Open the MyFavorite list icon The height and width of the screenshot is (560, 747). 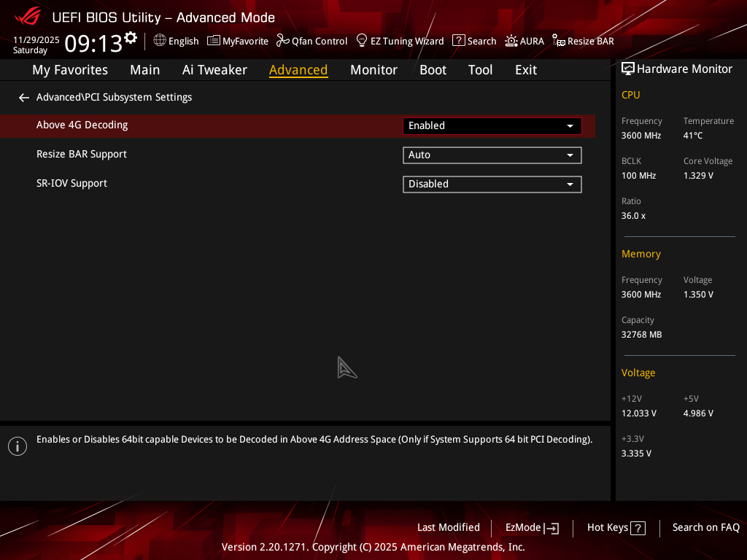[213, 41]
